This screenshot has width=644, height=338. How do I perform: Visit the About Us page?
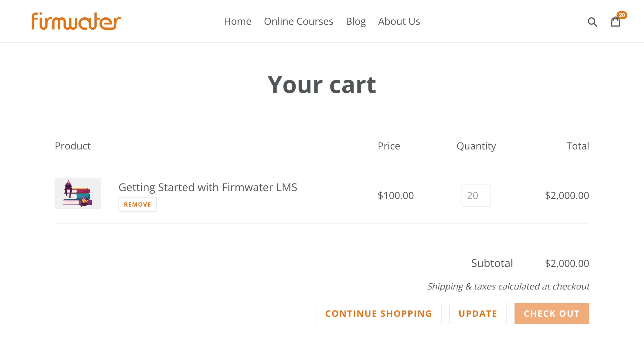tap(399, 21)
